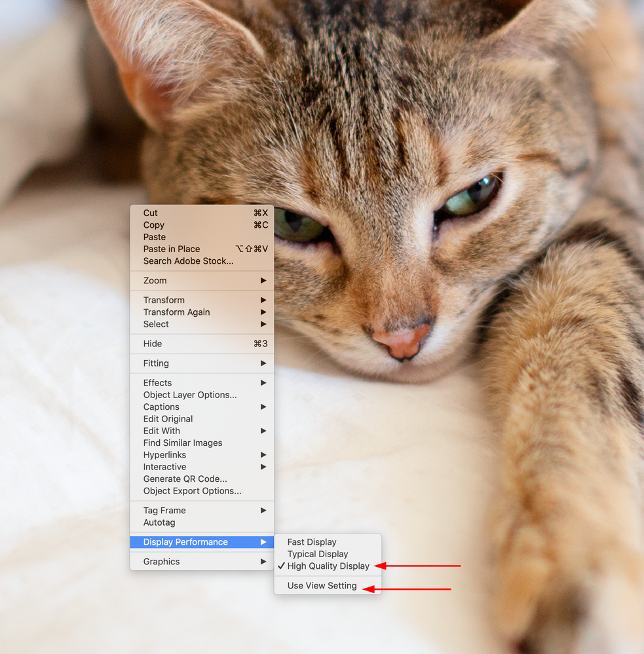Viewport: 644px width, 654px height.
Task: Toggle checked High Quality Display option
Action: pyautogui.click(x=328, y=566)
